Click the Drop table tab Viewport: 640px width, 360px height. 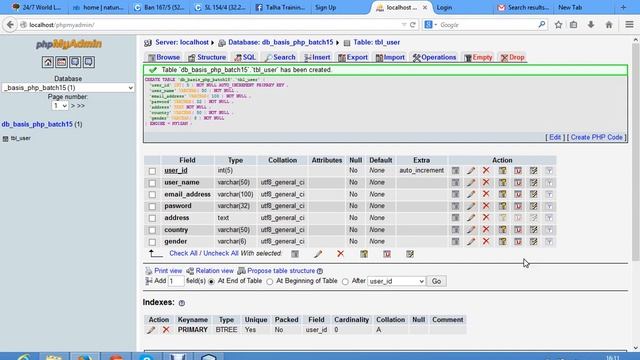click(x=513, y=58)
